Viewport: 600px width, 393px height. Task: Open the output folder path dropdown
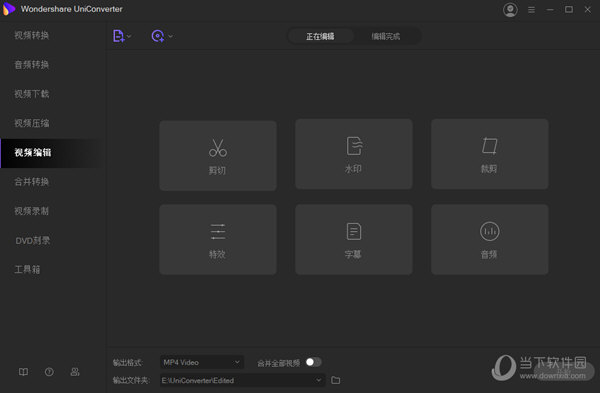[x=243, y=380]
